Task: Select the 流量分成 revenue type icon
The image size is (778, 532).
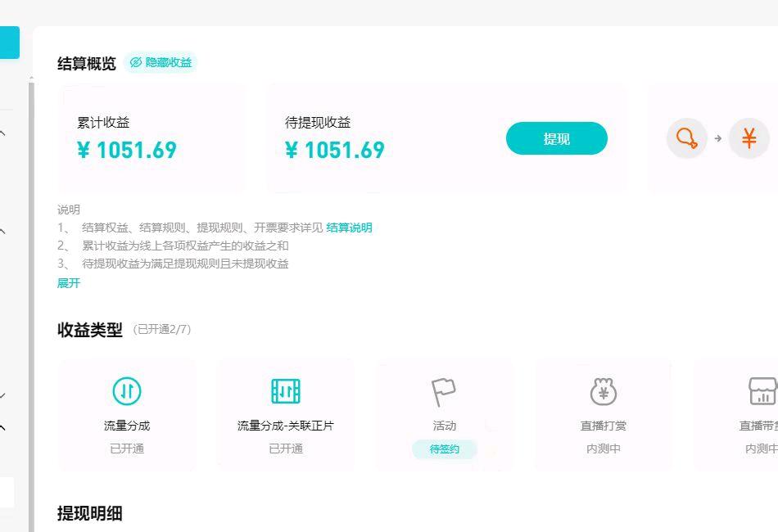Action: tap(127, 391)
